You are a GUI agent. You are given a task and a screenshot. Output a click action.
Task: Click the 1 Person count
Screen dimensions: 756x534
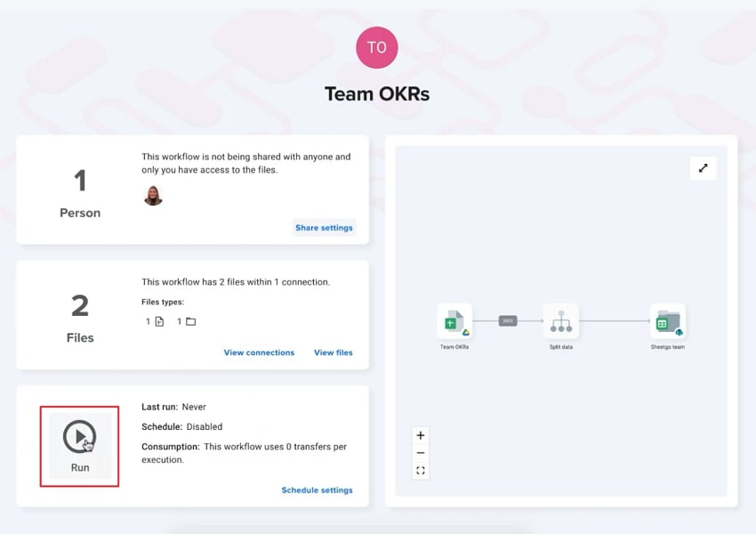(80, 193)
